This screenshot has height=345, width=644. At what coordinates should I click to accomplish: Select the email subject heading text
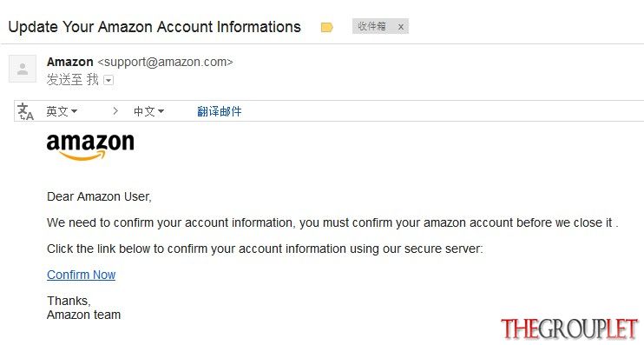(x=154, y=27)
